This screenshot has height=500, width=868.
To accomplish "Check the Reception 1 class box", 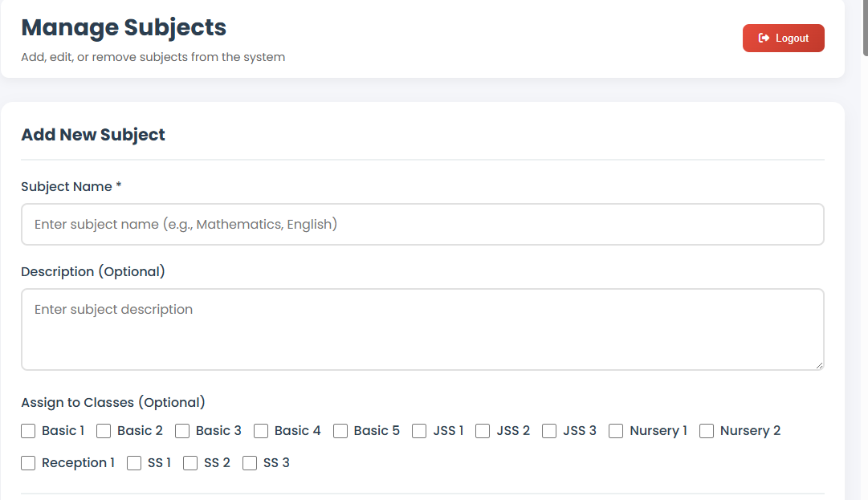I will point(29,463).
